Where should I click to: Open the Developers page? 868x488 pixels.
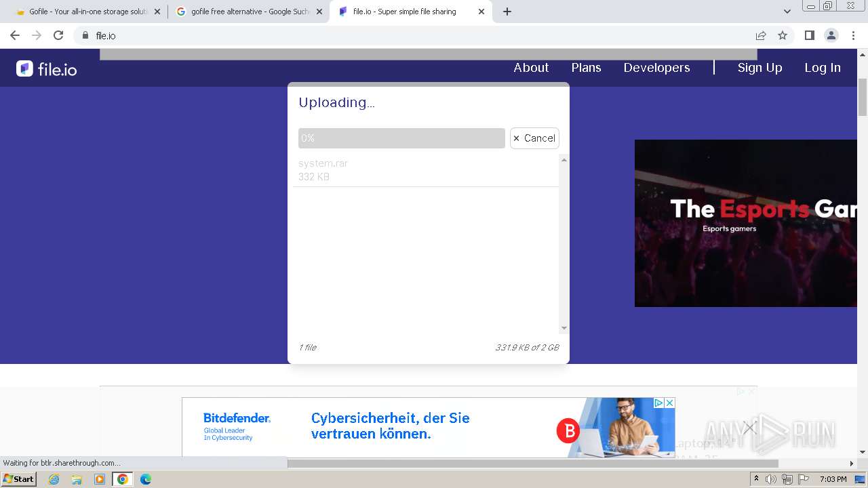(x=656, y=68)
